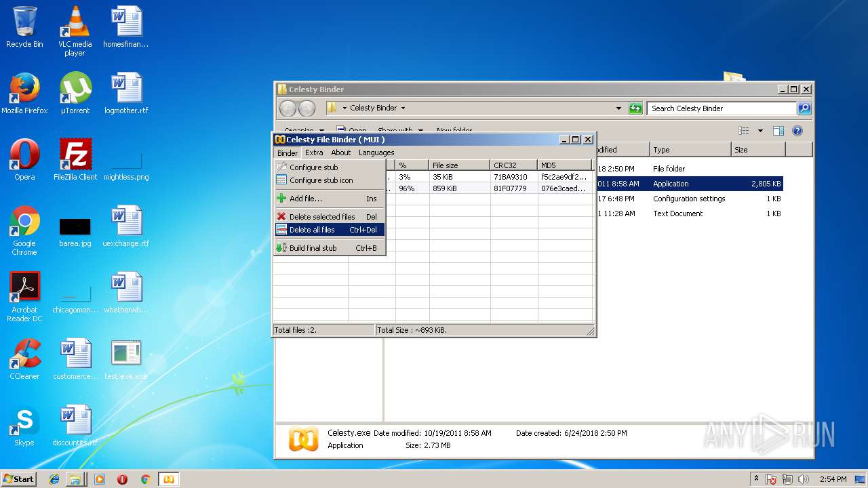Launch FileZilla Client shortcut
The image size is (868, 488).
coord(75,160)
